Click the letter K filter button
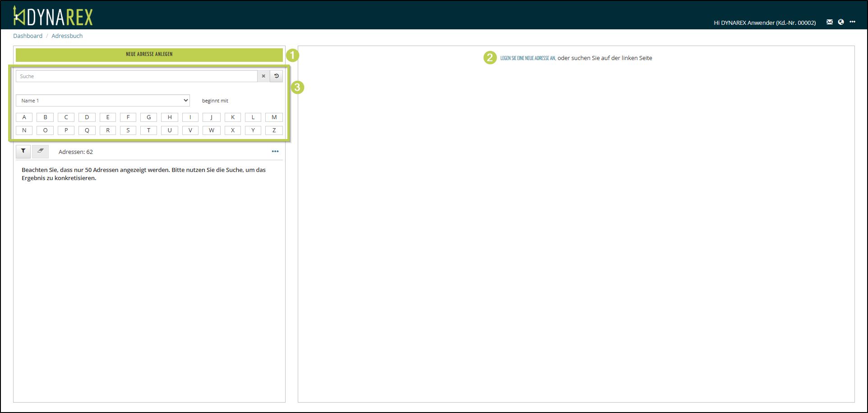This screenshot has width=868, height=413. (232, 117)
